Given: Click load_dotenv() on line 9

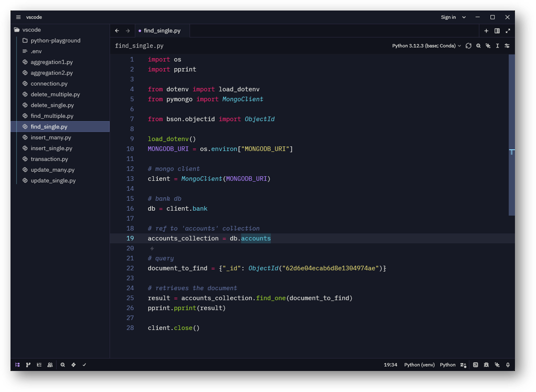Looking at the screenshot, I should [172, 139].
